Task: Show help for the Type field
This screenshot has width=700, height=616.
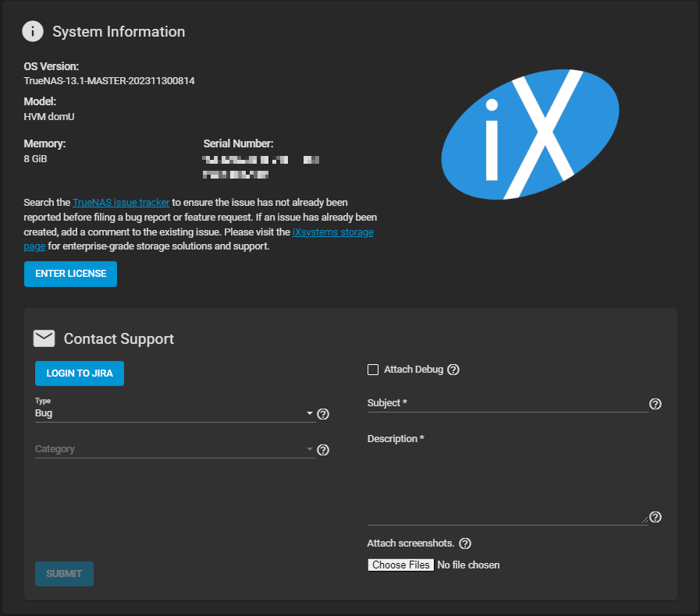Action: pos(323,414)
